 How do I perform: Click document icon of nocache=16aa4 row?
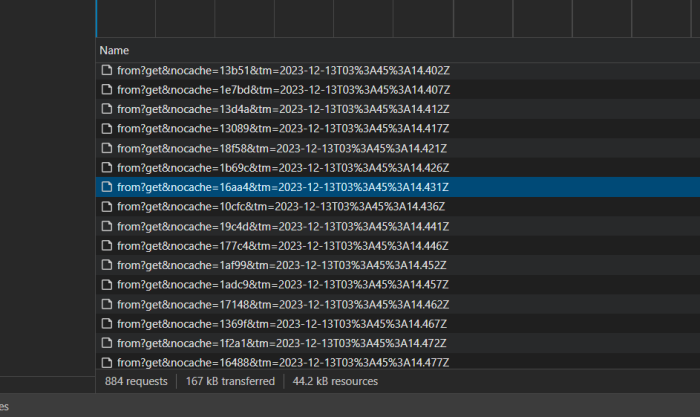107,187
